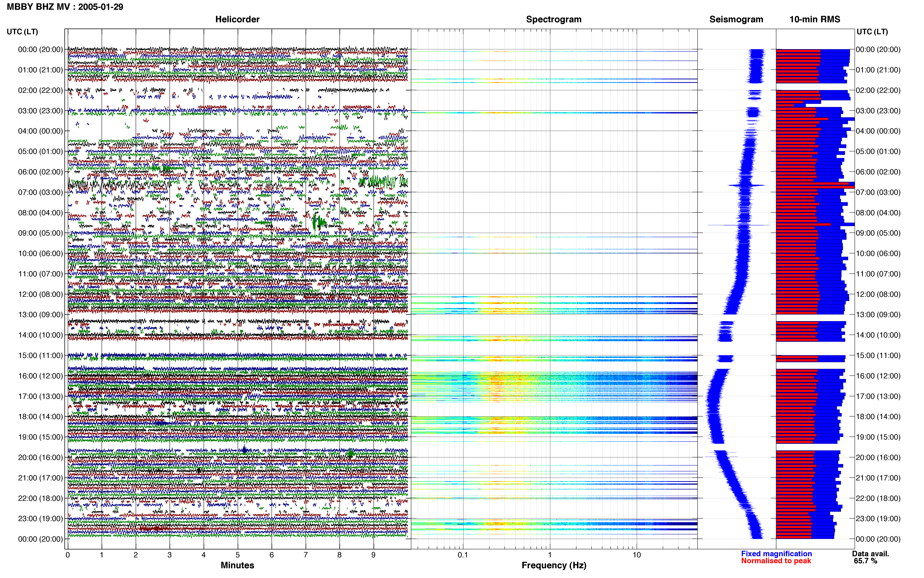Viewport: 924px width, 578px height.
Task: Click RMS-side time label '14:00 (10:00)'
Action: tap(878, 335)
